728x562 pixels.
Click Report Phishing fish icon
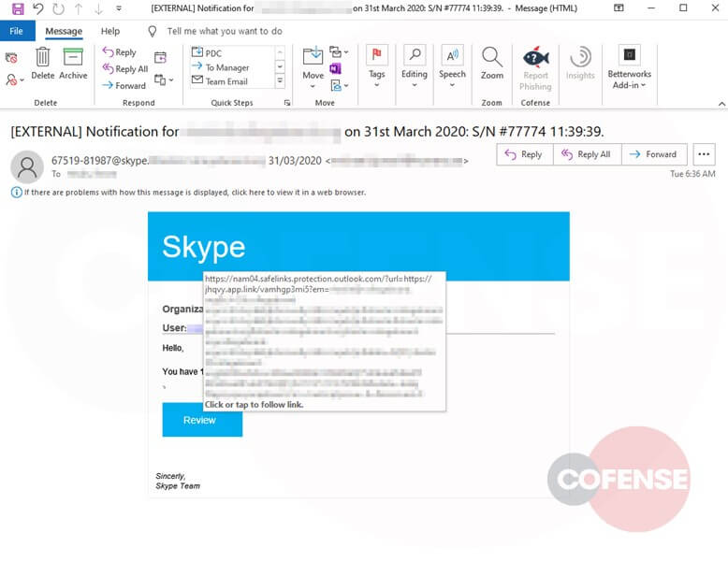pyautogui.click(x=535, y=68)
